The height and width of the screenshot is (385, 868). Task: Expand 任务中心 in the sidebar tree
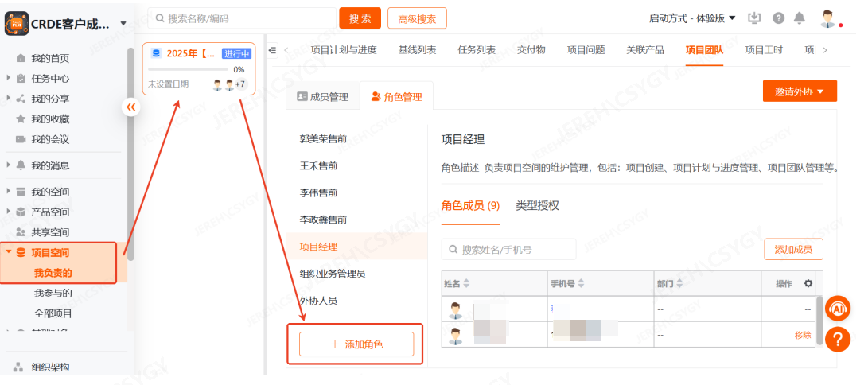click(x=9, y=78)
